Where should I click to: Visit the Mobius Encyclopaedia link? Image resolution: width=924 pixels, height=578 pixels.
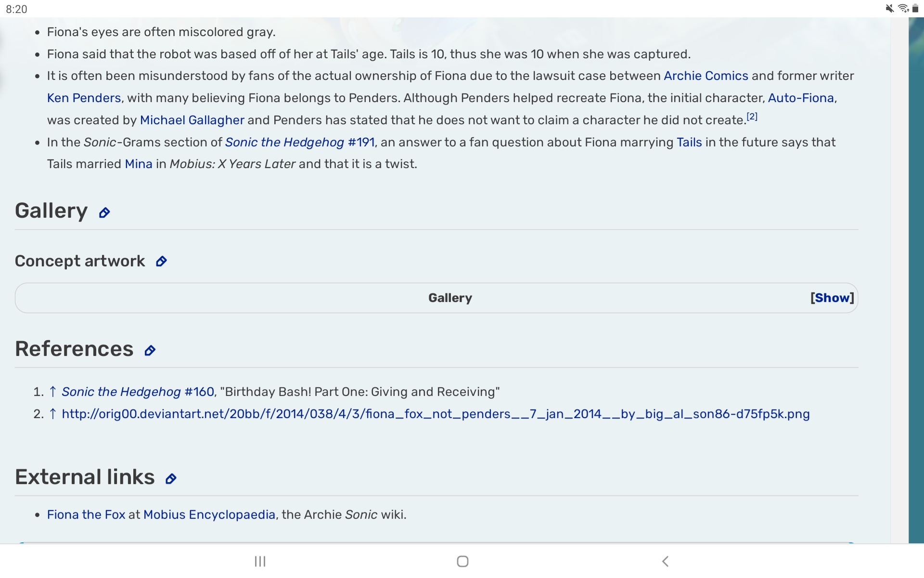pos(209,514)
